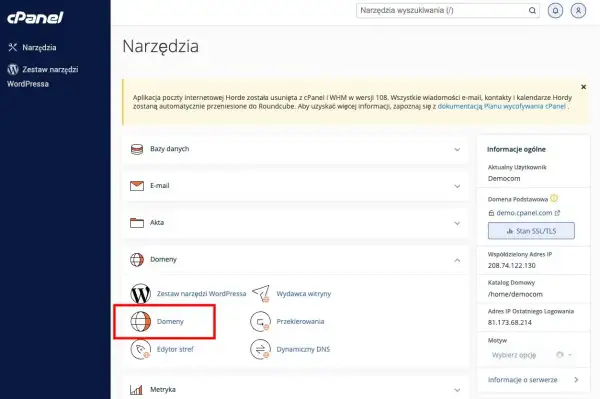The image size is (600, 399).
Task: Open Zestaw narzędzi WordPressa link in Domeny
Action: pyautogui.click(x=201, y=294)
